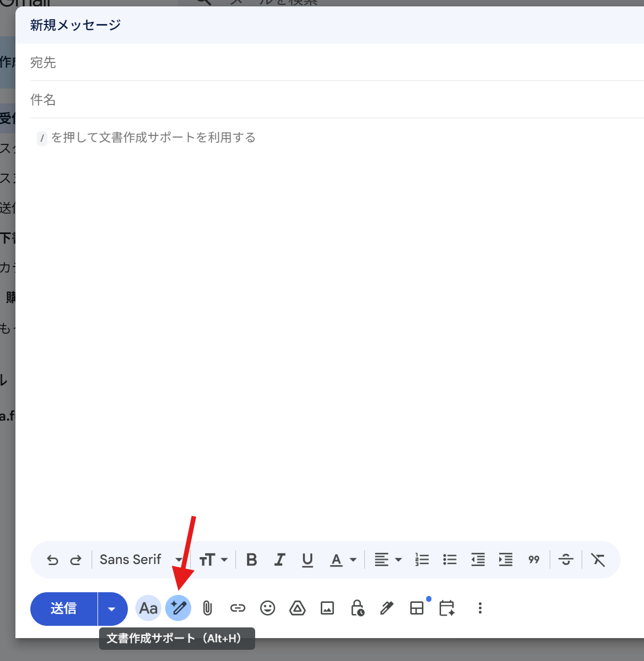The height and width of the screenshot is (661, 644).
Task: Open the 文書作成サポート AI writing tool
Action: pyautogui.click(x=178, y=608)
